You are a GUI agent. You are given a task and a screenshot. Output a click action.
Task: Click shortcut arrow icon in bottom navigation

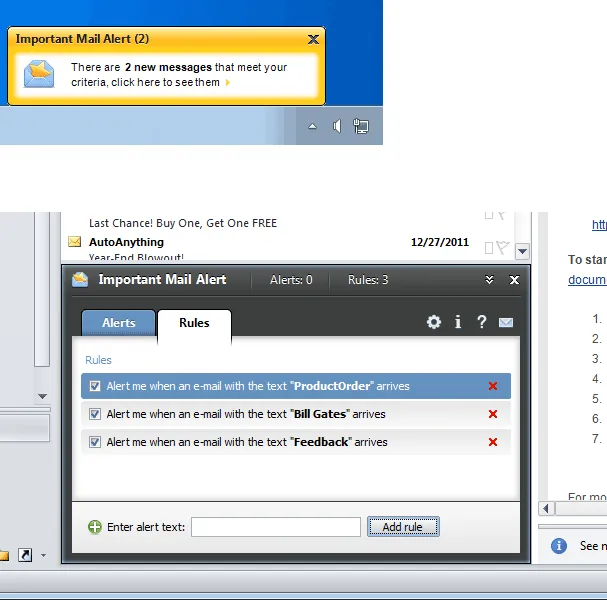(25, 555)
